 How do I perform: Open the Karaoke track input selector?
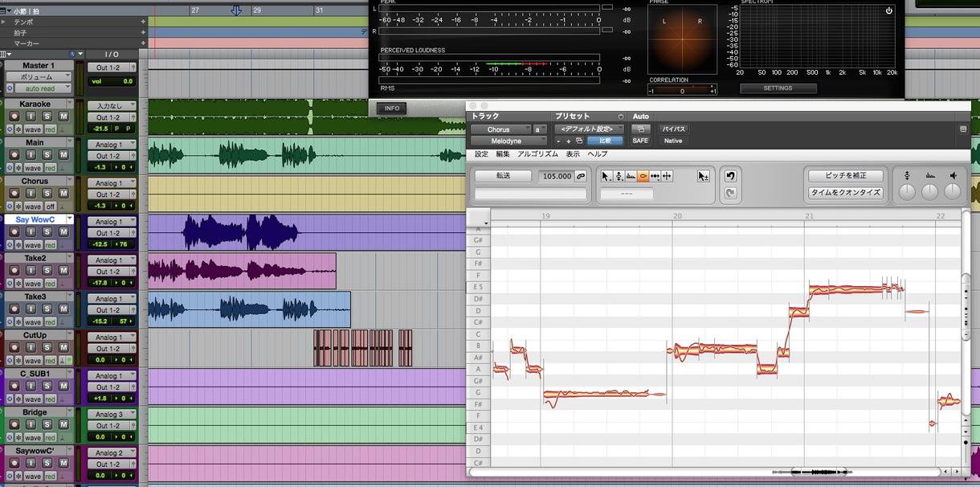112,105
